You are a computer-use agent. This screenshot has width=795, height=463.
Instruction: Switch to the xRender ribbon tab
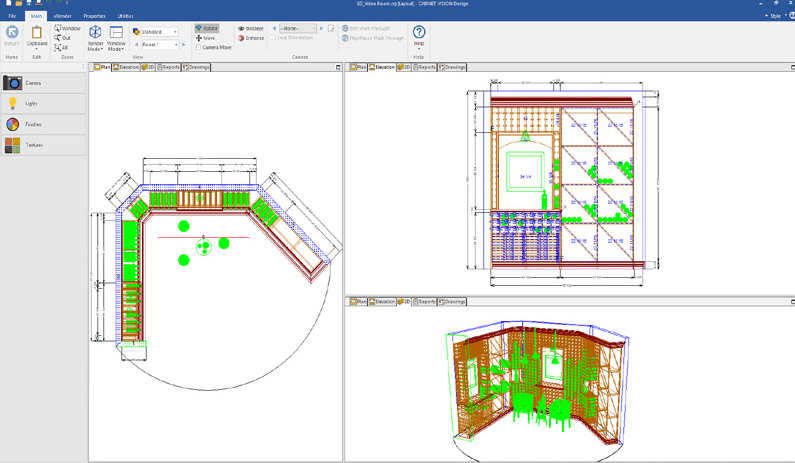[x=63, y=16]
